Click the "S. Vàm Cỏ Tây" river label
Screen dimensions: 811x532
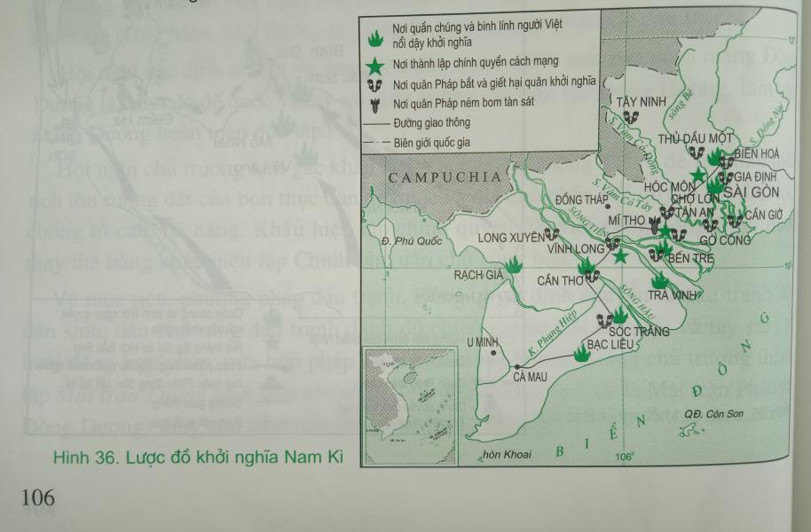[622, 194]
